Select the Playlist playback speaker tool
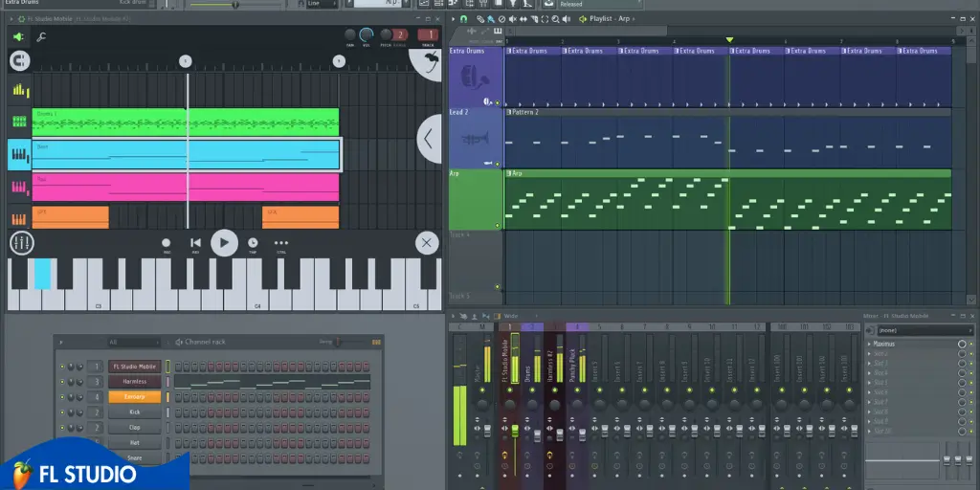Image resolution: width=980 pixels, height=490 pixels. tap(567, 19)
